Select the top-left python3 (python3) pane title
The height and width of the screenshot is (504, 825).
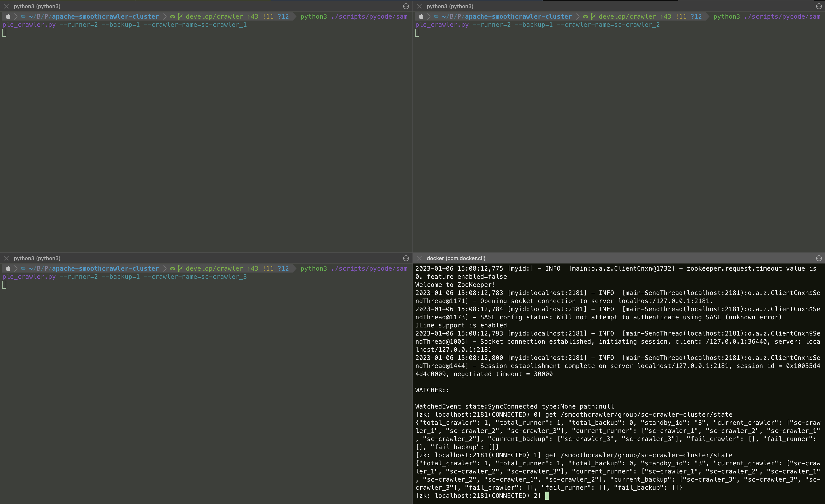click(37, 6)
